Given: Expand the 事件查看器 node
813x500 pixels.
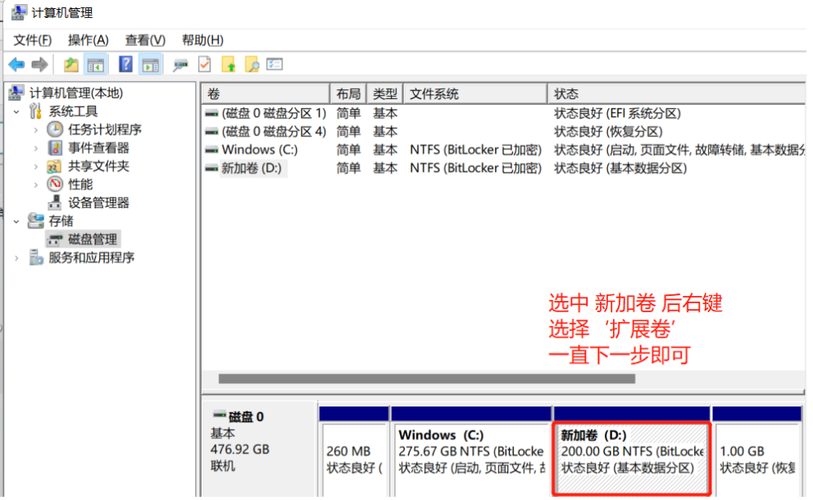Looking at the screenshot, I should pyautogui.click(x=36, y=148).
